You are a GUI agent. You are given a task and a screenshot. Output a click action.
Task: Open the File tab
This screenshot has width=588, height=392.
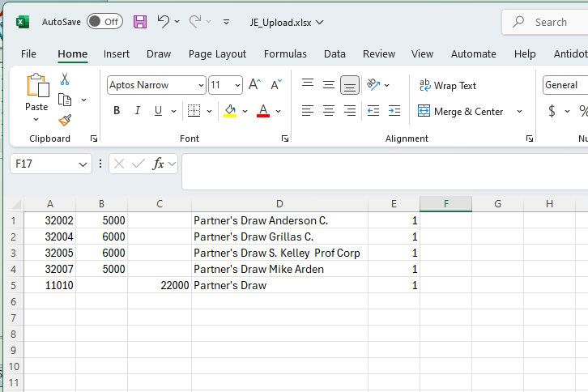pyautogui.click(x=28, y=54)
